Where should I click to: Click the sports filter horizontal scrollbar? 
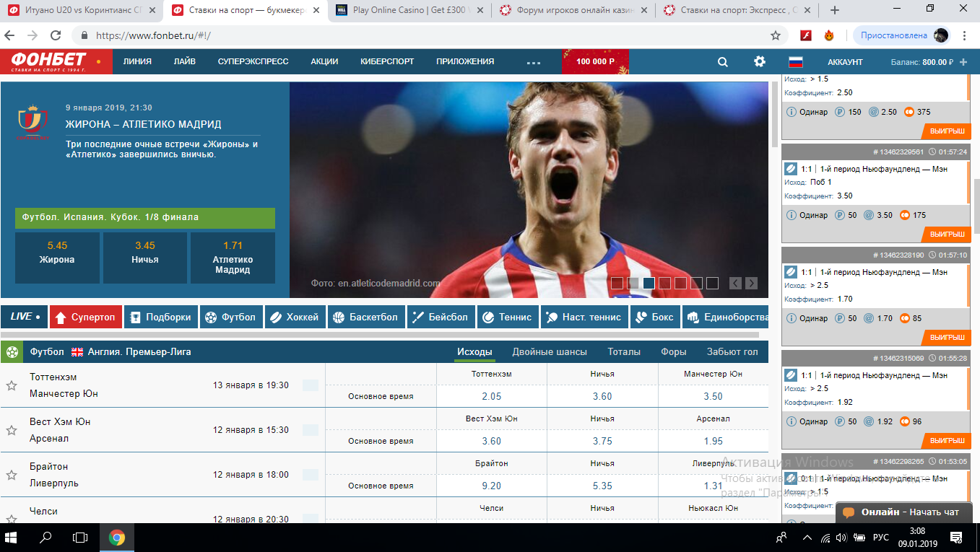380,335
